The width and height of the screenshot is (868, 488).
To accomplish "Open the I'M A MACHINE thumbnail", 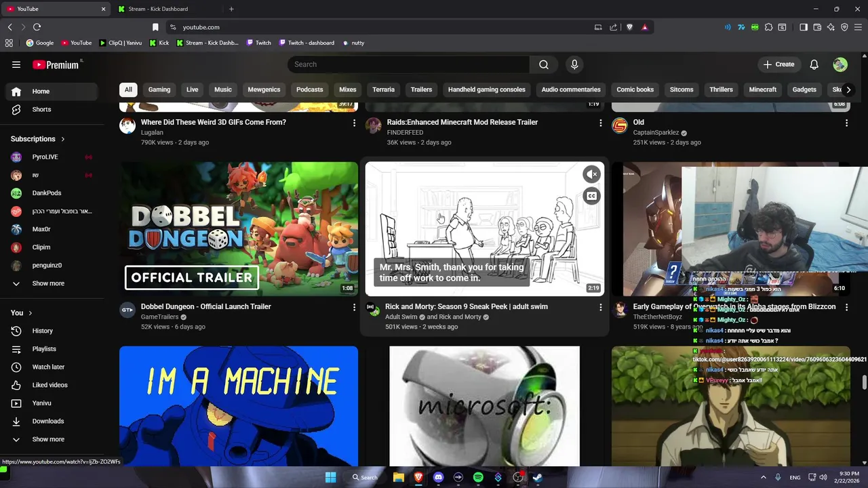I will tap(239, 407).
